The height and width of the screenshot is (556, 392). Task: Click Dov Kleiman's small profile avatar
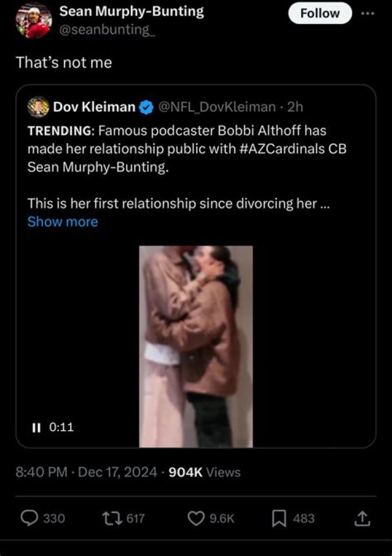(38, 107)
